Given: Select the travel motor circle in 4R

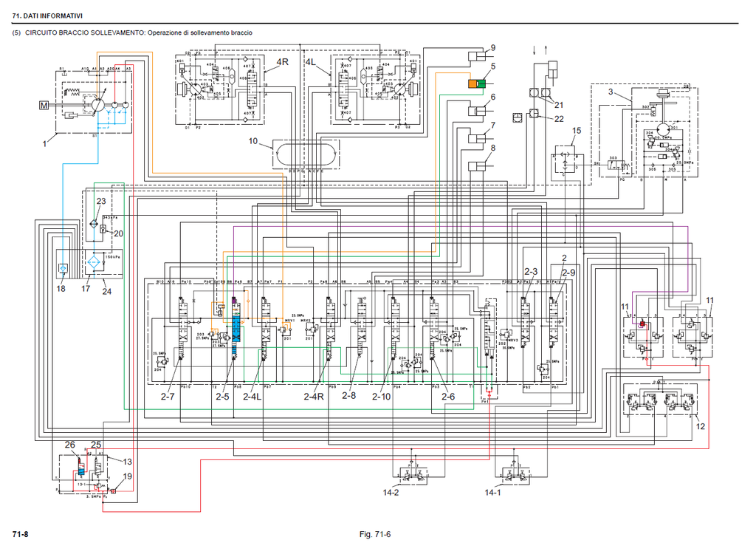Looking at the screenshot, I should [x=196, y=90].
